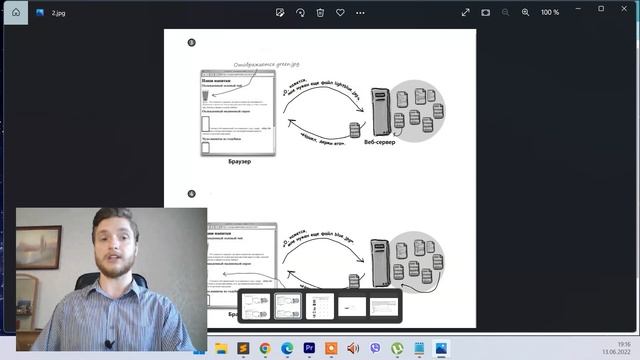Image resolution: width=640 pixels, height=360 pixels.
Task: Open Microsoft Edge from the taskbar
Action: 287,348
